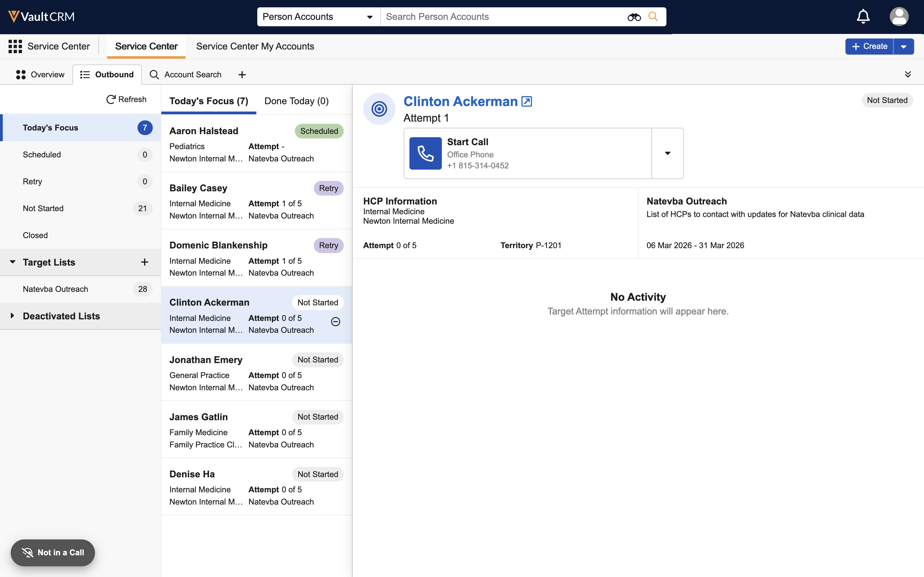The width and height of the screenshot is (924, 577).
Task: Add a new Target List with plus
Action: coord(145,262)
